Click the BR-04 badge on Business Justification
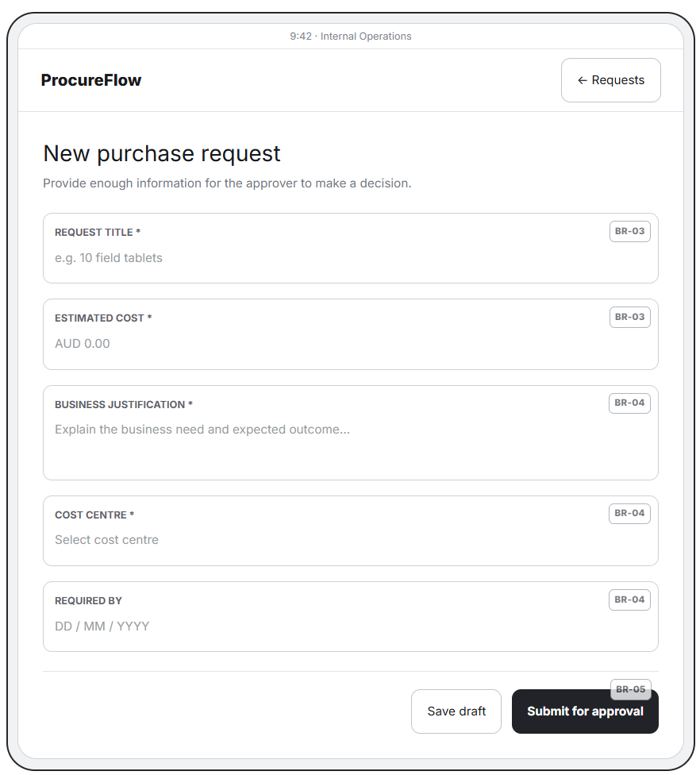The image size is (700, 775). pyautogui.click(x=629, y=403)
